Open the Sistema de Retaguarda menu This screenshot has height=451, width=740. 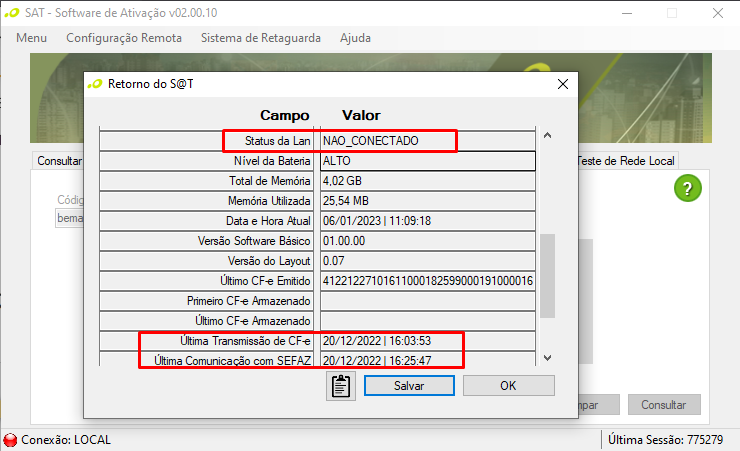261,38
